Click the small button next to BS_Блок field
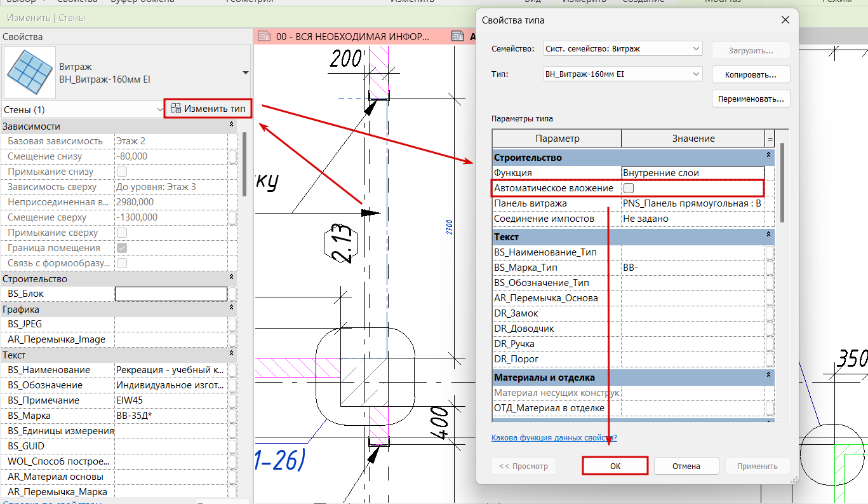Screen dimensions: 868x504 232,294
